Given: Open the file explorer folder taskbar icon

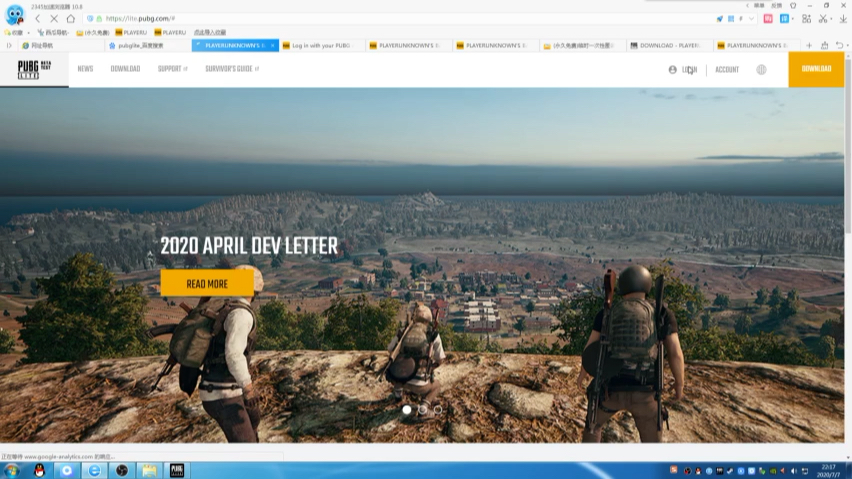Looking at the screenshot, I should tap(149, 470).
